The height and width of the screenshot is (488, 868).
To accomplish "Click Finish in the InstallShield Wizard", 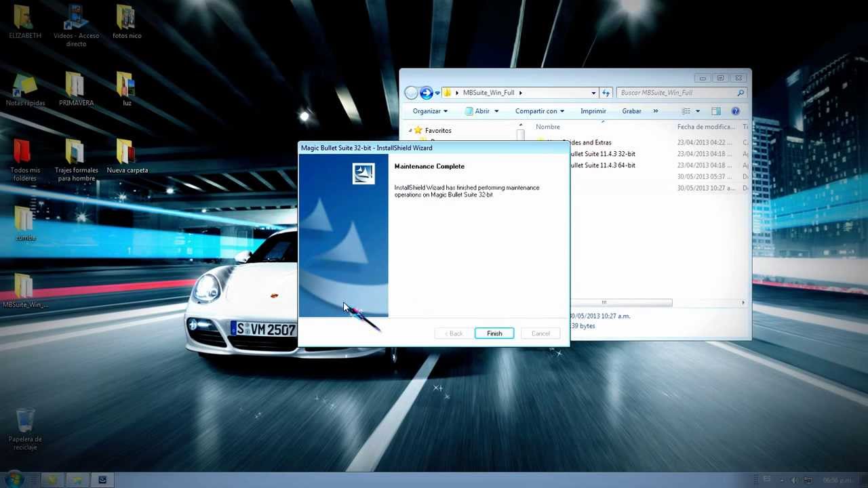I will click(494, 333).
